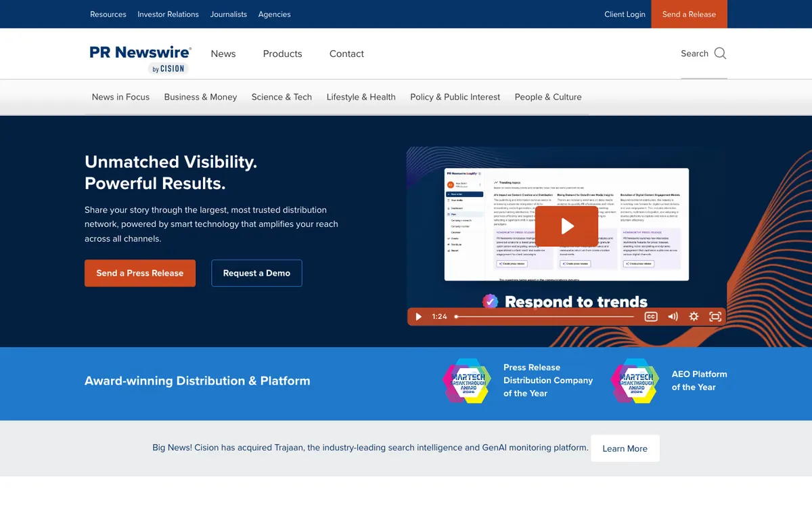Image resolution: width=812 pixels, height=508 pixels.
Task: Open video settings gear
Action: tap(694, 316)
